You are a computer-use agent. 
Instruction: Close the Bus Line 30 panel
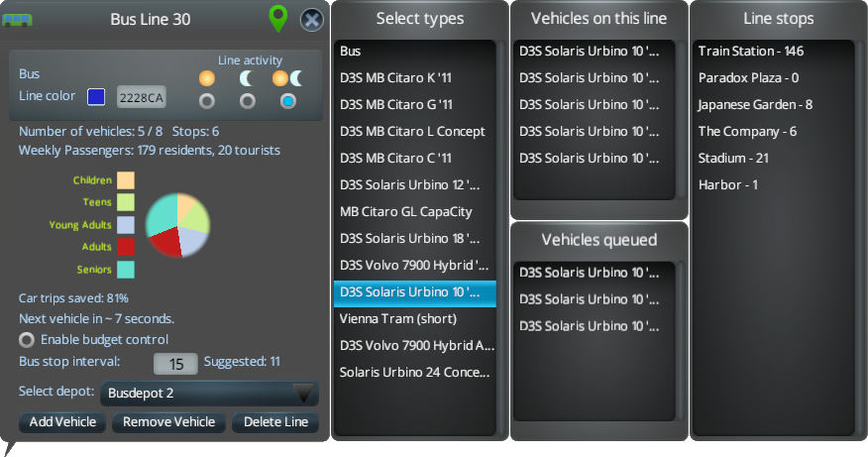(x=311, y=19)
